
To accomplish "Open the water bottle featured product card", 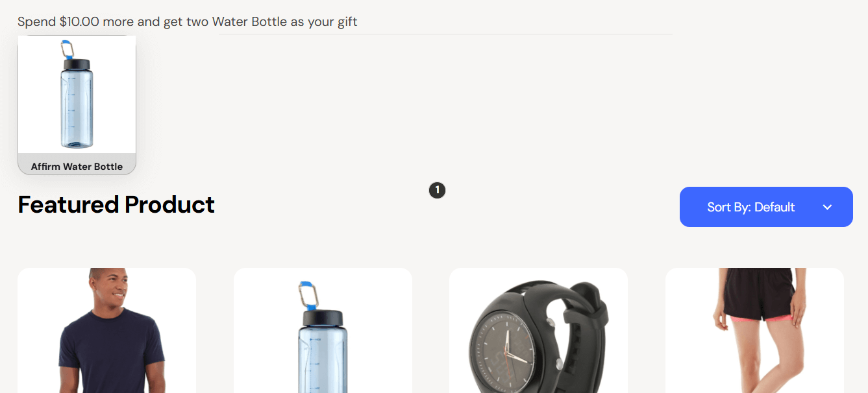I will [323, 331].
